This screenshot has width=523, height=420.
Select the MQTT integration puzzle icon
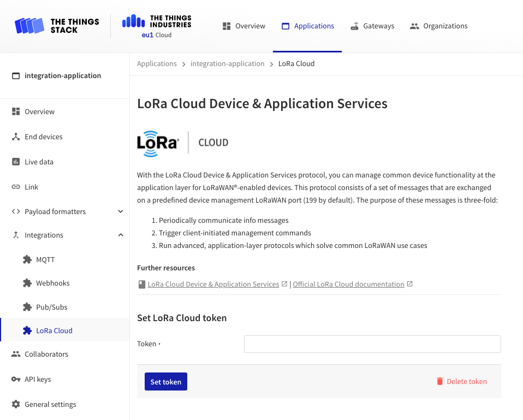(27, 259)
